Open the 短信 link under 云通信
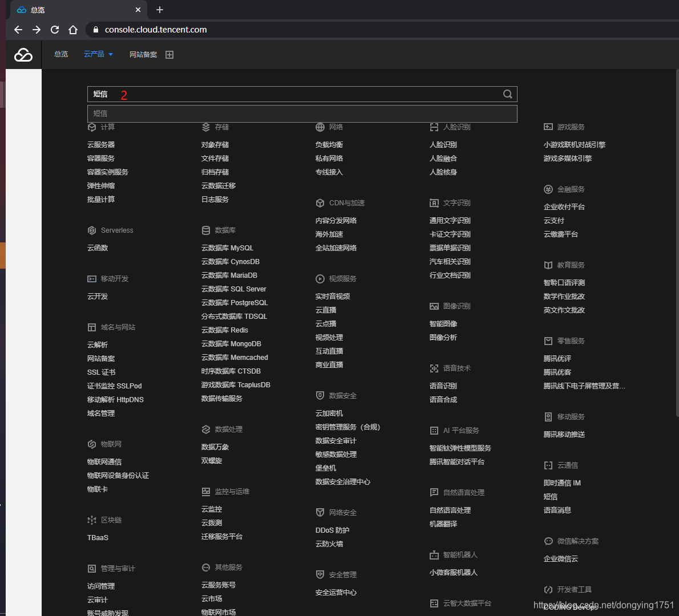 coord(551,497)
